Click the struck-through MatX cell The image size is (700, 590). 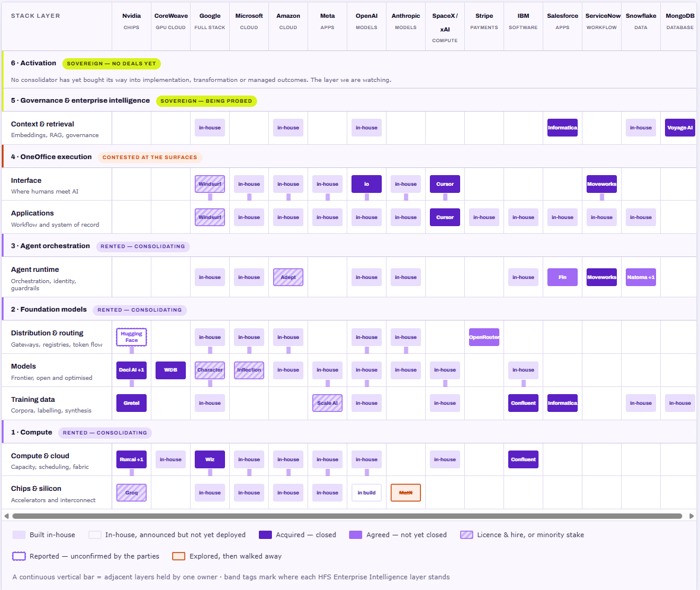[406, 493]
